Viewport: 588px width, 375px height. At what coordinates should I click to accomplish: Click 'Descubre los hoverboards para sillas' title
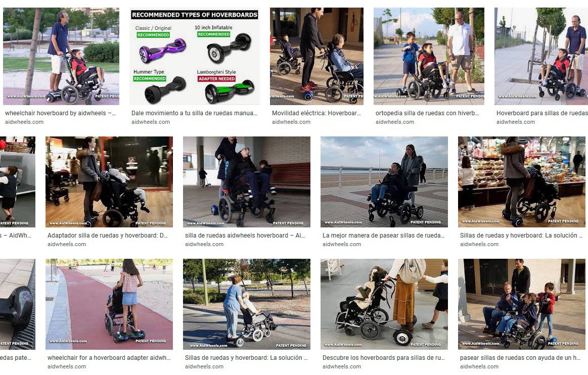coord(383,357)
